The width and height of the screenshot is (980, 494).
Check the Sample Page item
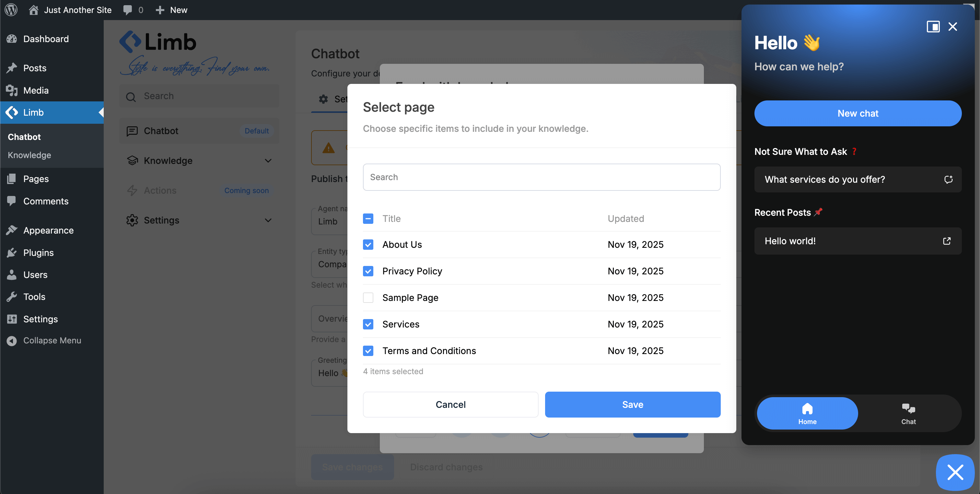368,298
